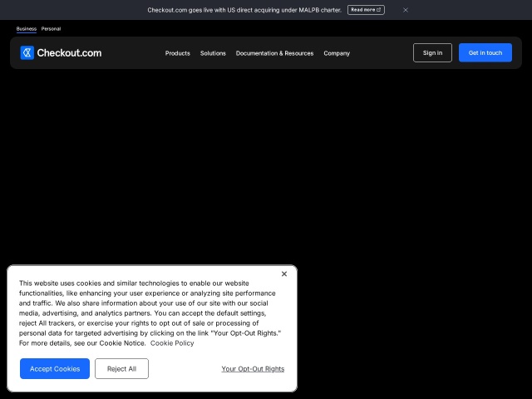Image resolution: width=532 pixels, height=399 pixels.
Task: Accept Cookies in the consent dialog
Action: click(x=55, y=368)
